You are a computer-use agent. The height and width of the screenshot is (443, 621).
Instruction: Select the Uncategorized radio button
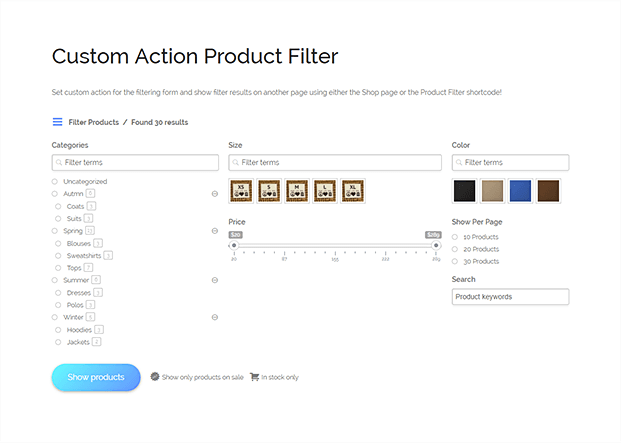click(x=55, y=182)
